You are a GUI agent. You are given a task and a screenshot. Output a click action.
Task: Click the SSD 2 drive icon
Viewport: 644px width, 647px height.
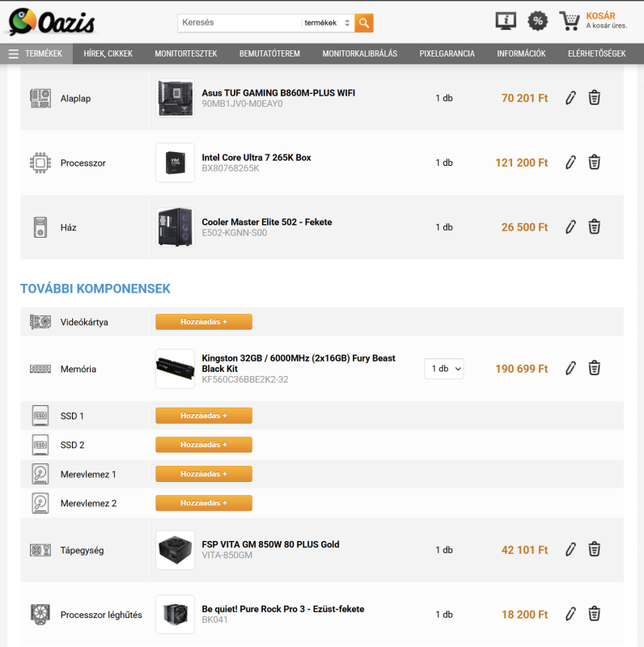point(40,445)
